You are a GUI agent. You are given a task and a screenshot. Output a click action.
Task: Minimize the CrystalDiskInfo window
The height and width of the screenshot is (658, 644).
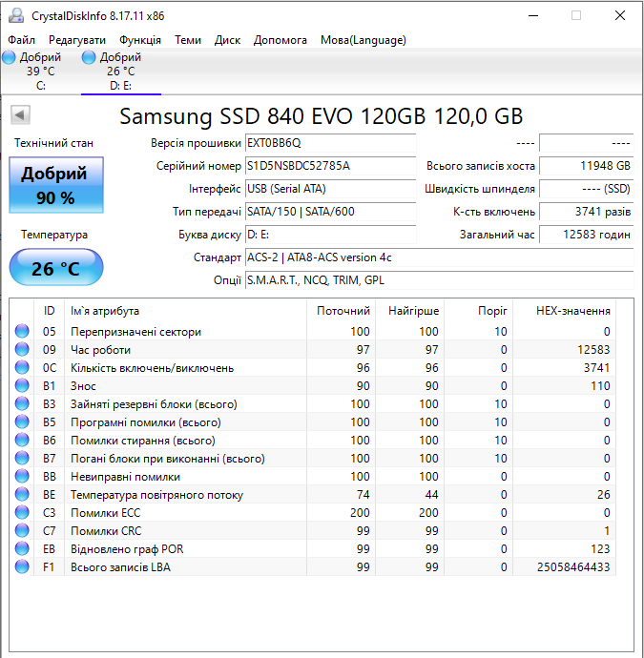coord(533,15)
